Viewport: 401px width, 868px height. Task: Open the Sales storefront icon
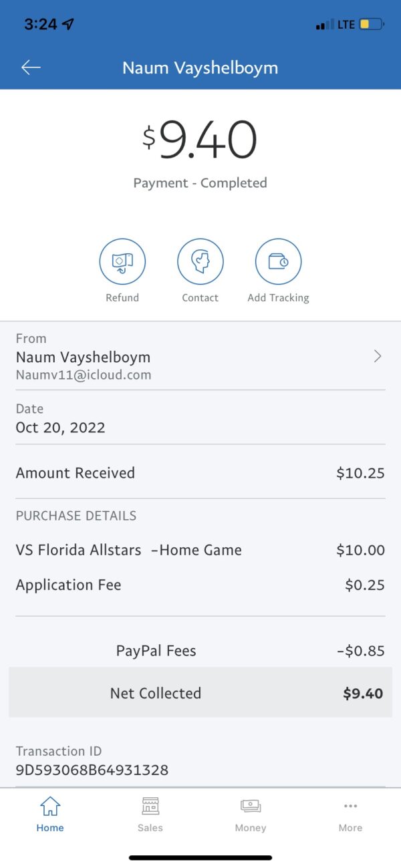pos(150,806)
